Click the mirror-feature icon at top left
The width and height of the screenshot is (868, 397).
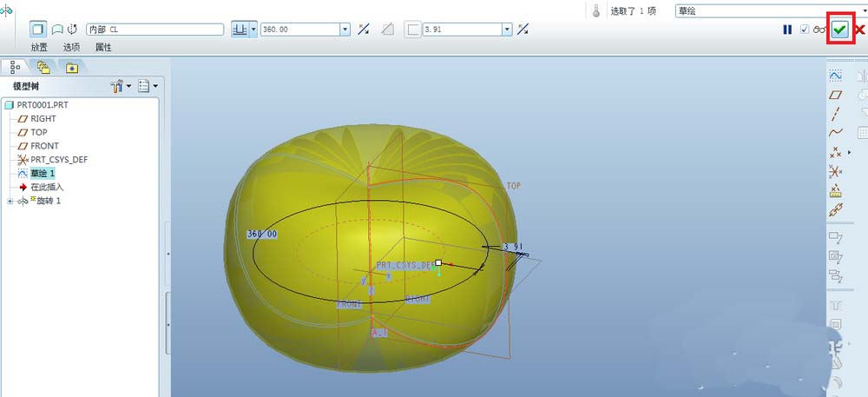click(5, 10)
